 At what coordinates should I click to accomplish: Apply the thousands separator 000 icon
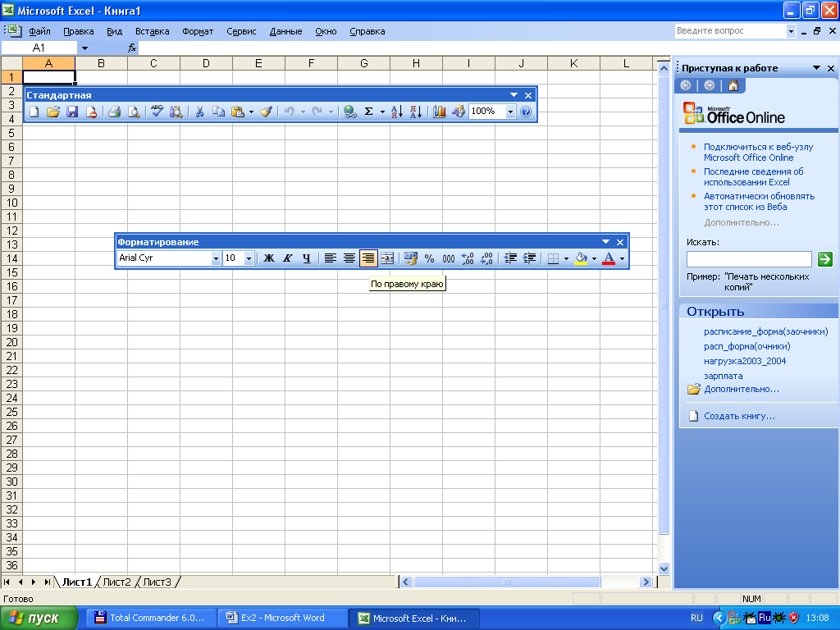click(x=449, y=258)
